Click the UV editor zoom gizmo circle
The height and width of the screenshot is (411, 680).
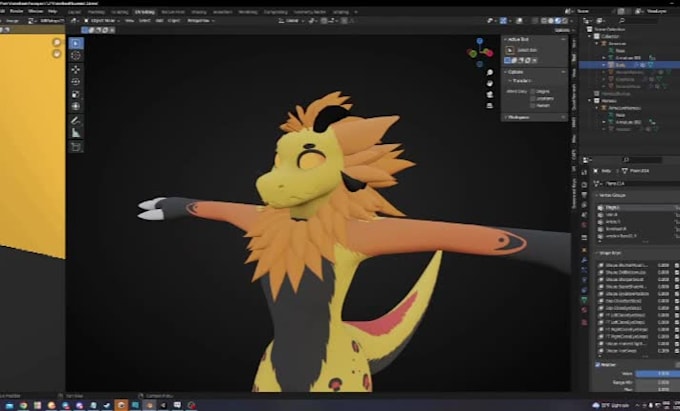point(57,42)
